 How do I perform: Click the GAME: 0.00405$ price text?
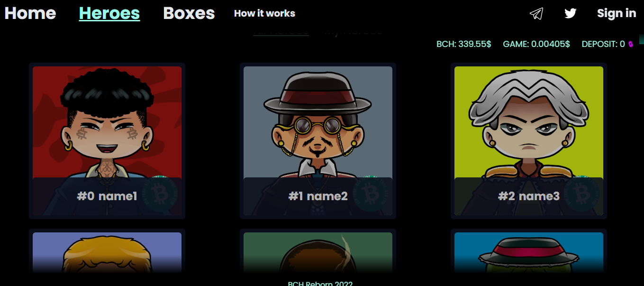tap(536, 44)
